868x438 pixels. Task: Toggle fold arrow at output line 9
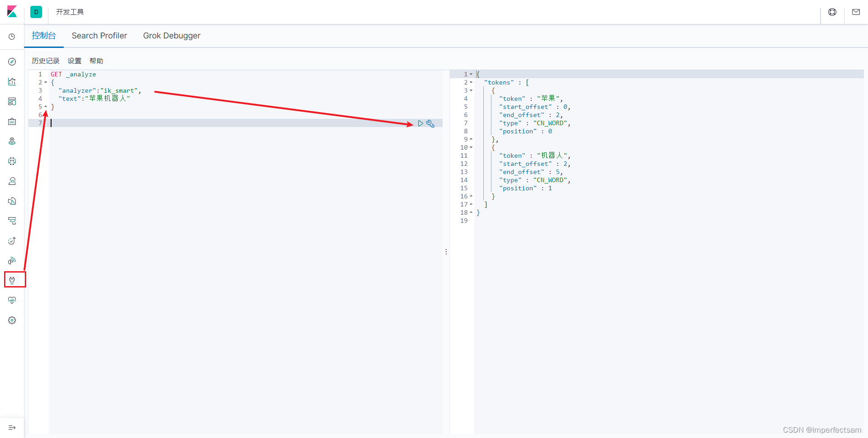471,139
